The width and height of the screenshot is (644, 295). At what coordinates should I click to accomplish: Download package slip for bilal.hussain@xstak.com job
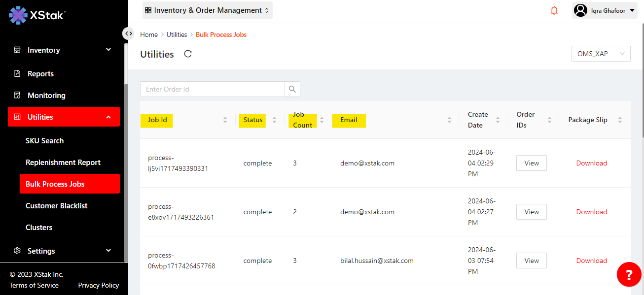coord(591,261)
